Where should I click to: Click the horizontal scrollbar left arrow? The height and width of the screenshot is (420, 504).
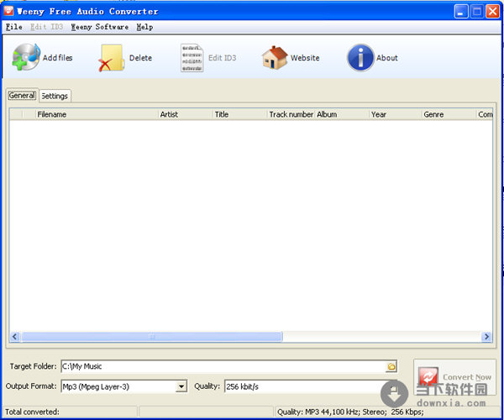point(15,337)
